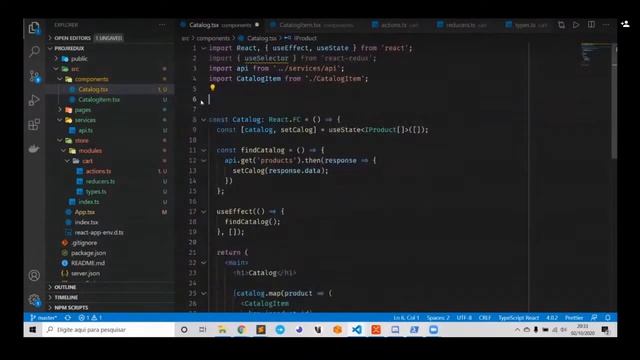640x360 pixels.
Task: Open server.json in the file tree
Action: click(x=85, y=273)
